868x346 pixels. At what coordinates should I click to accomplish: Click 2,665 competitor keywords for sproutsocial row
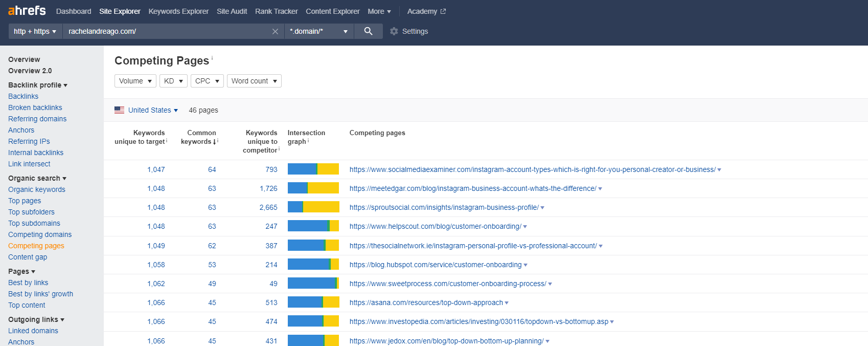[x=268, y=207]
